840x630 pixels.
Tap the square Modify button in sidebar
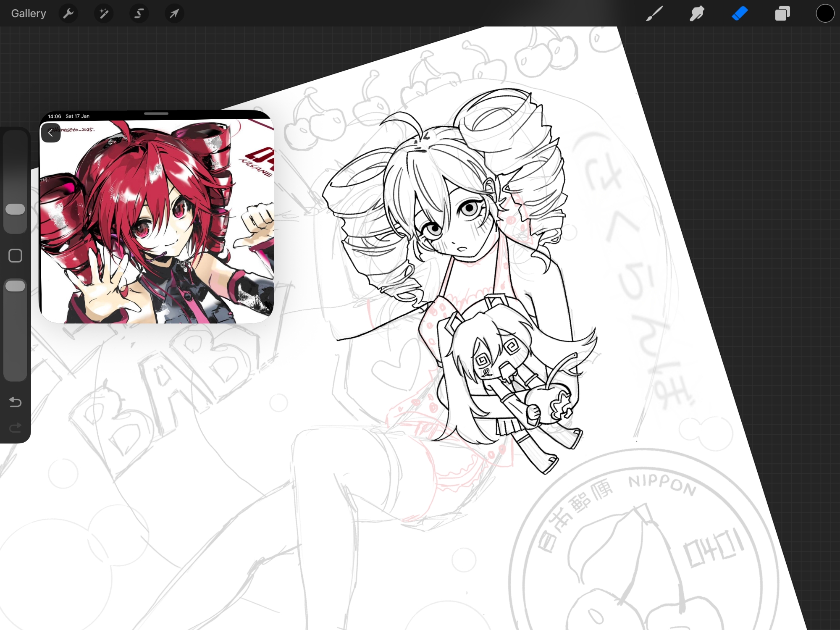16,255
